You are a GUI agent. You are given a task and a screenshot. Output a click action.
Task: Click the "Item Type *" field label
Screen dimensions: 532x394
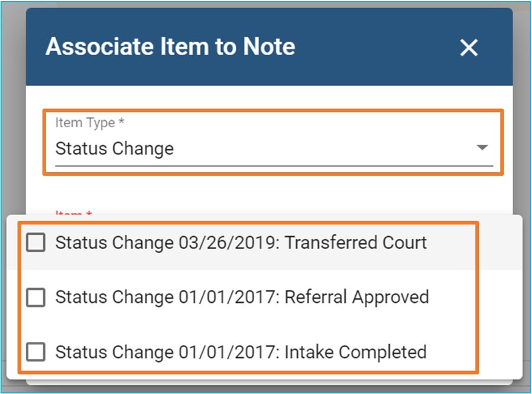[x=89, y=122]
